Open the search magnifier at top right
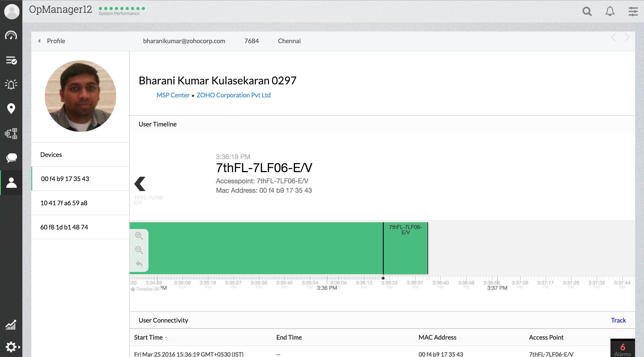The height and width of the screenshot is (357, 644). click(x=587, y=11)
